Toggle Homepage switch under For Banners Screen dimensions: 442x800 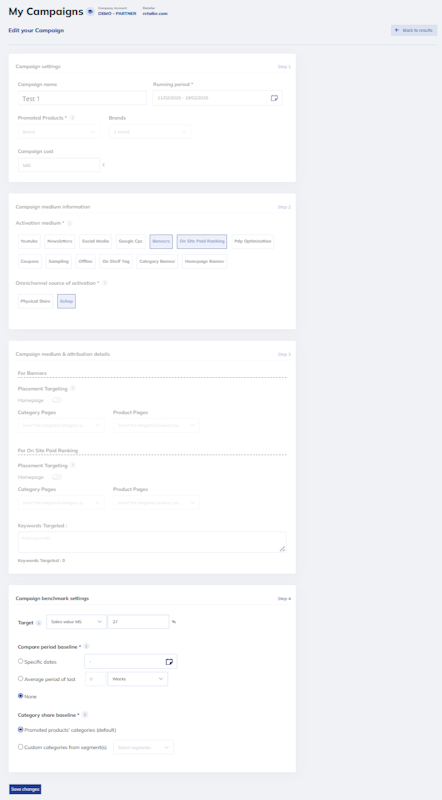pyautogui.click(x=57, y=400)
